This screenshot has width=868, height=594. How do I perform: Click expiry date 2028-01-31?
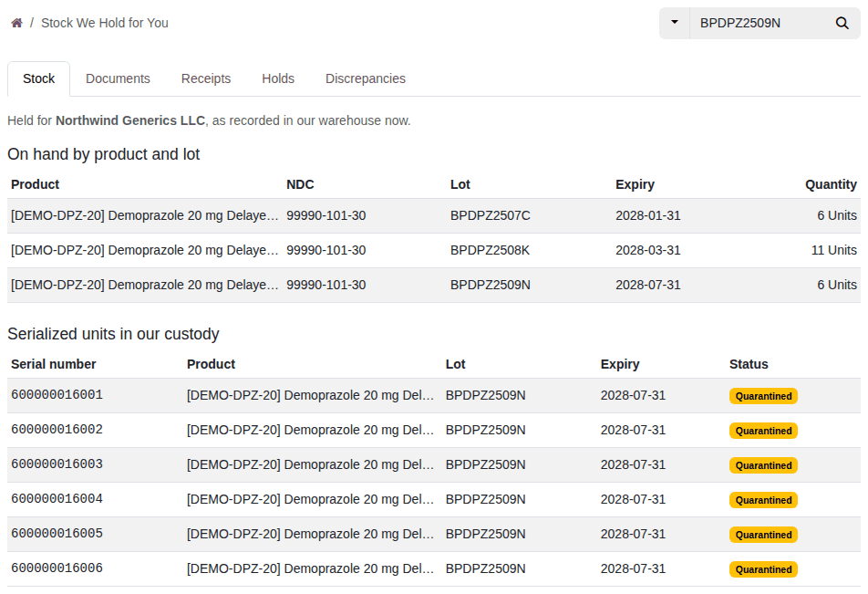click(x=647, y=215)
